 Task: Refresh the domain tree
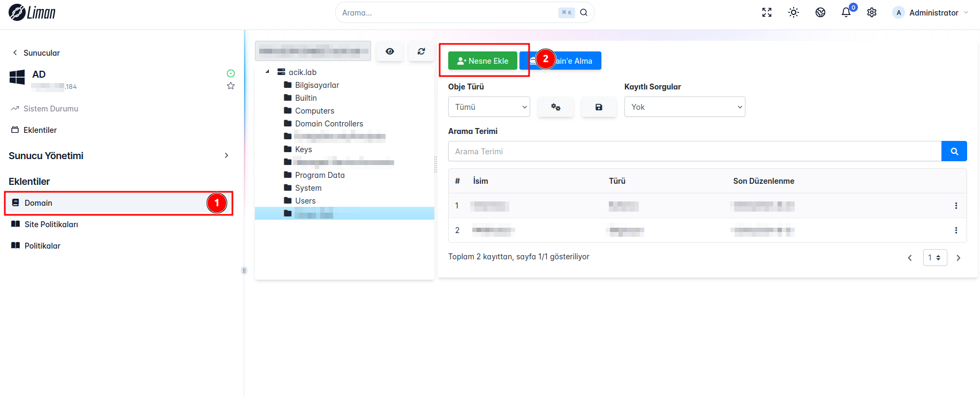click(x=421, y=51)
